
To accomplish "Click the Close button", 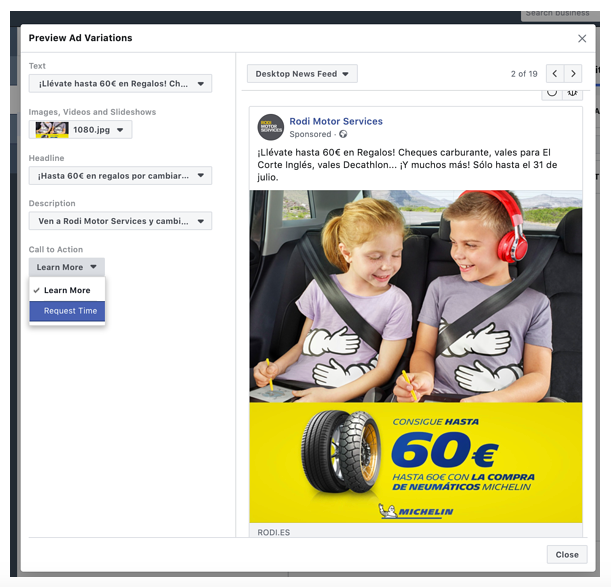I will pyautogui.click(x=567, y=554).
